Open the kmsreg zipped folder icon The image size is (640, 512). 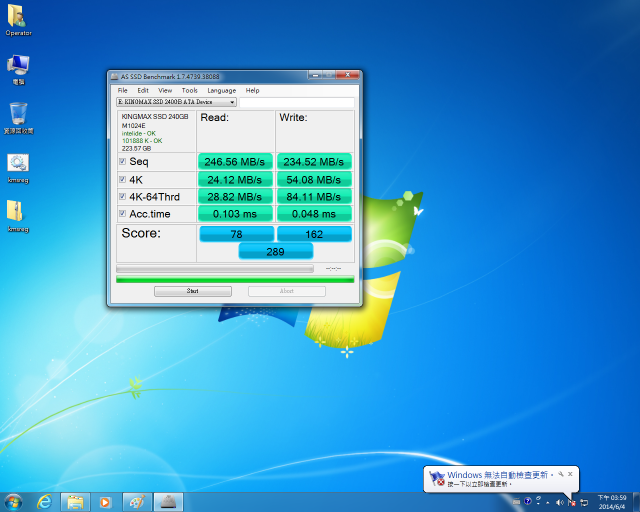(18, 216)
